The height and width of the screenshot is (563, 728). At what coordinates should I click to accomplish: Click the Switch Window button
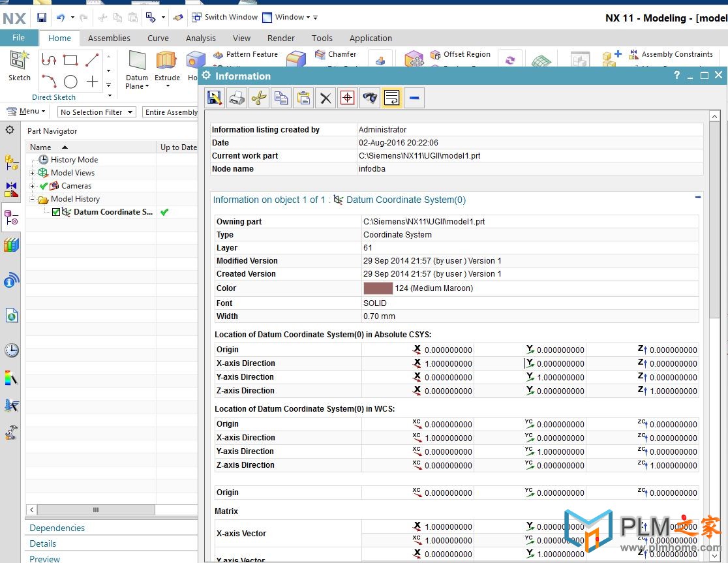click(224, 17)
